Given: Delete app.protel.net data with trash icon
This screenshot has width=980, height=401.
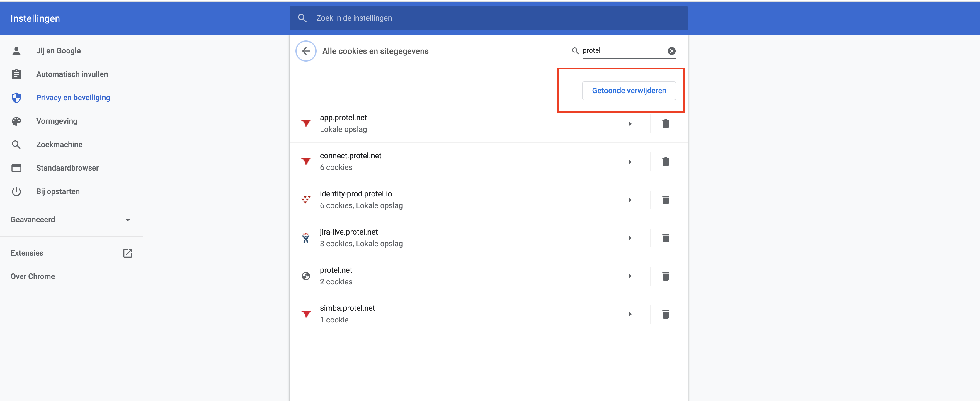Looking at the screenshot, I should (665, 124).
